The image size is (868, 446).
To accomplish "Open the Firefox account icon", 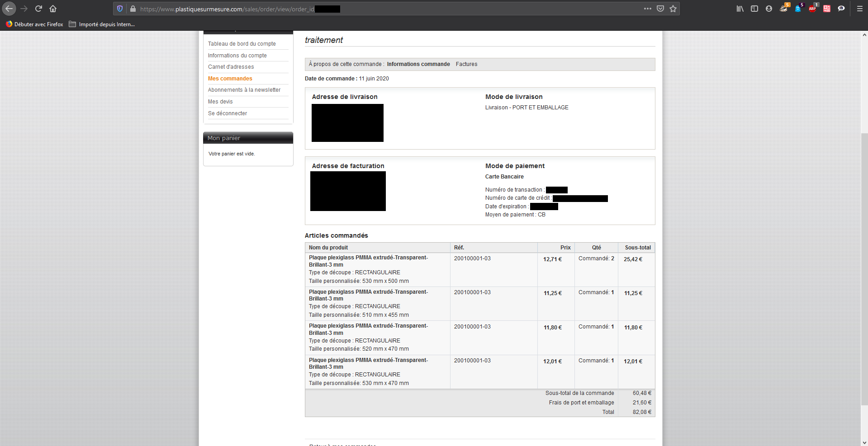I will point(769,9).
